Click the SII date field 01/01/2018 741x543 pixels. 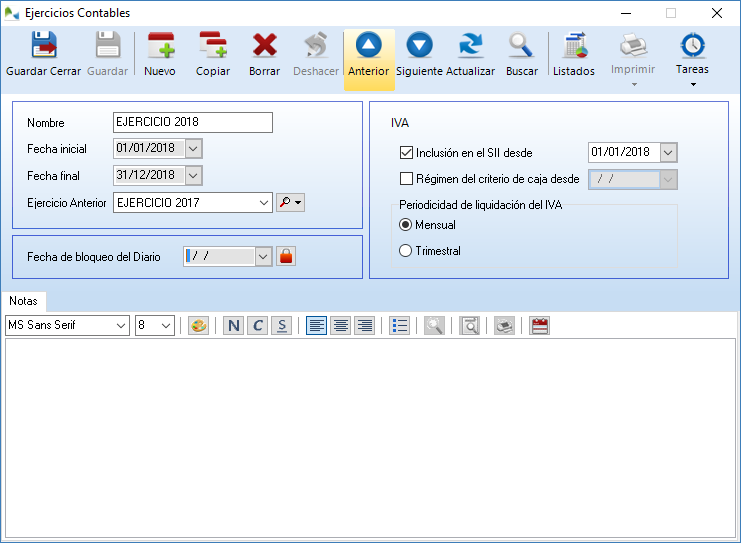624,152
